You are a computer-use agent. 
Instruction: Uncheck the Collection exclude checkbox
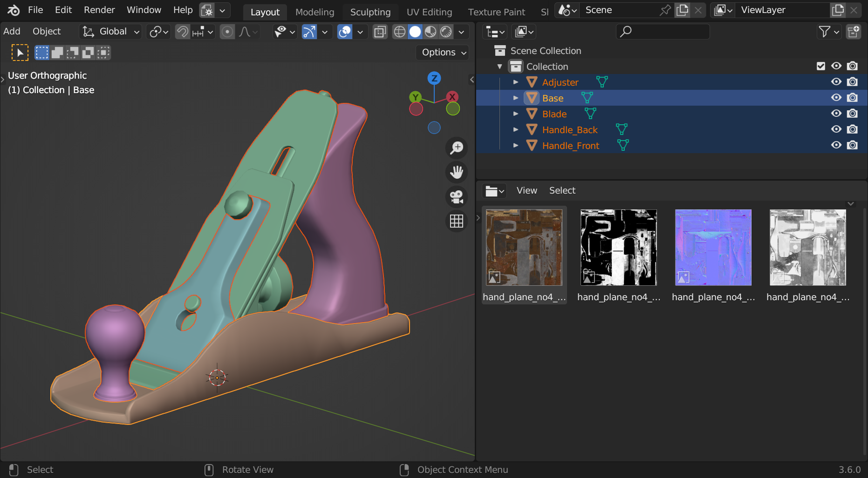pos(821,66)
